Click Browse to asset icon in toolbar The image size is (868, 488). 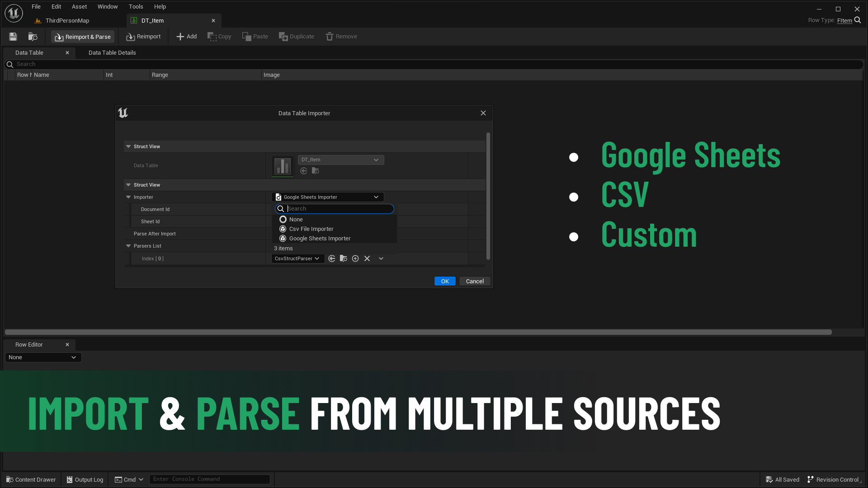(33, 37)
